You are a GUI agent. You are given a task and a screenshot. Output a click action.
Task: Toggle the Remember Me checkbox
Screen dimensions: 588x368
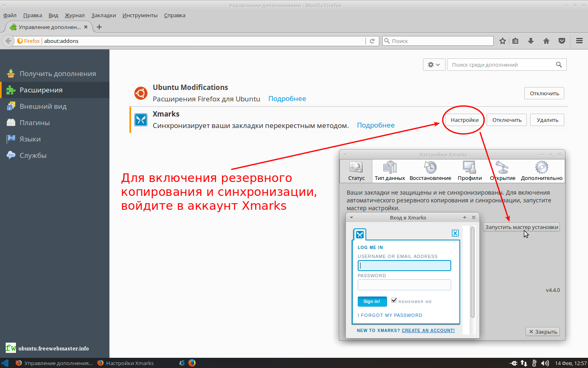tap(394, 300)
